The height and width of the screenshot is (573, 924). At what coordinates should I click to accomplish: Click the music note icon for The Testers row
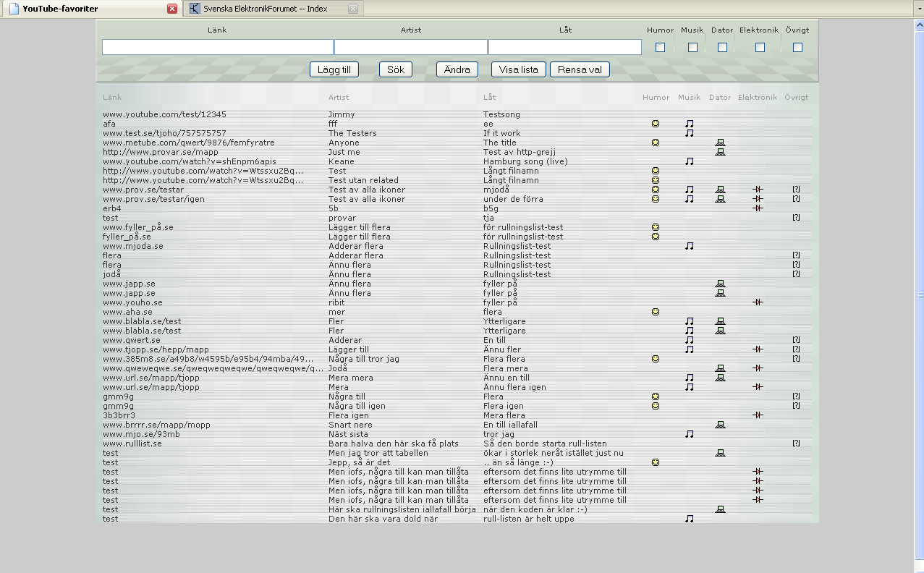[690, 133]
